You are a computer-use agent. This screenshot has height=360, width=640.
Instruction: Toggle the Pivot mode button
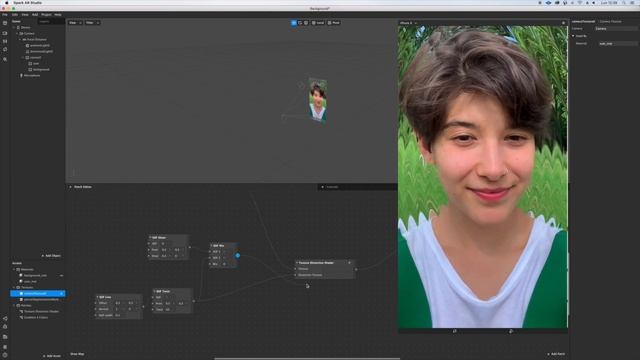[x=333, y=23]
